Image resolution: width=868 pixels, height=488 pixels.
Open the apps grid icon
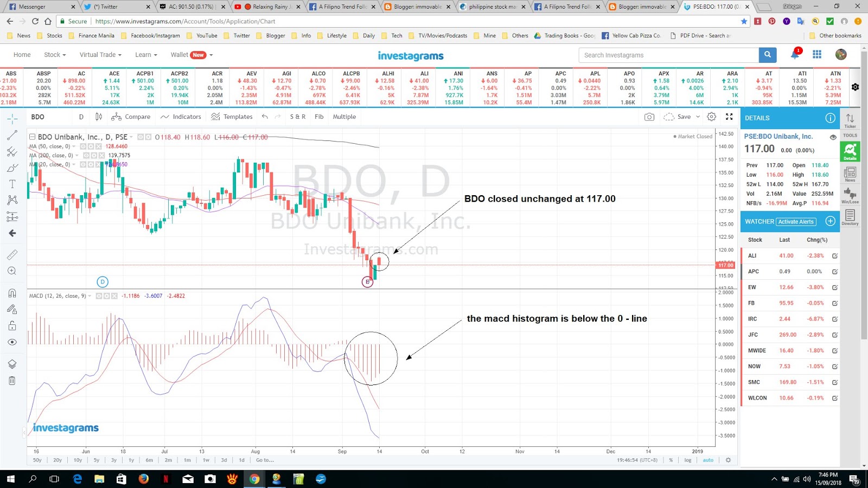click(817, 54)
